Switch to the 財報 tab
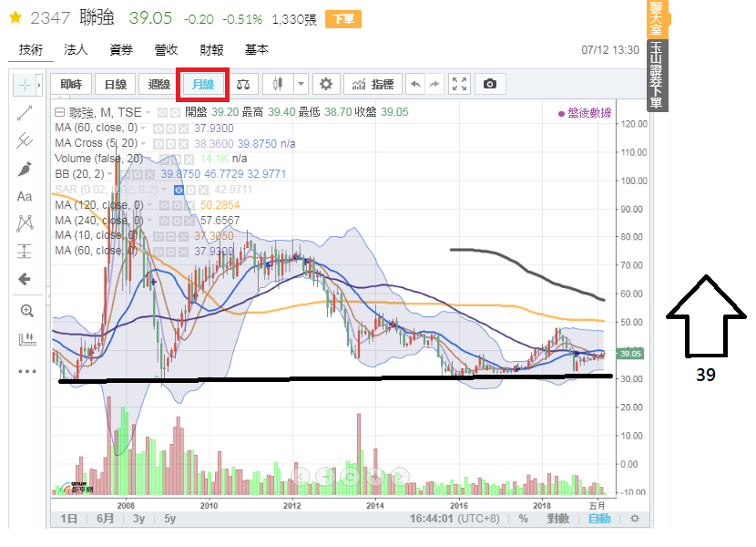 coord(211,50)
